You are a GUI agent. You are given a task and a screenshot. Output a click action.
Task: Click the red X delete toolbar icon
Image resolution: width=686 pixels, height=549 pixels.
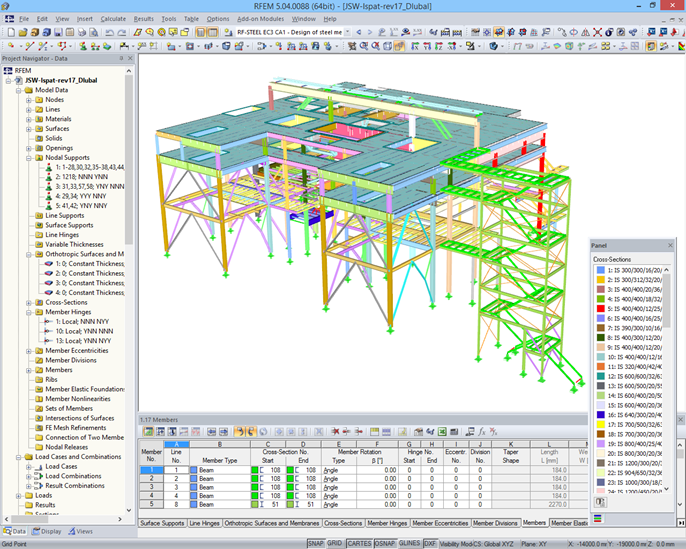tap(597, 32)
